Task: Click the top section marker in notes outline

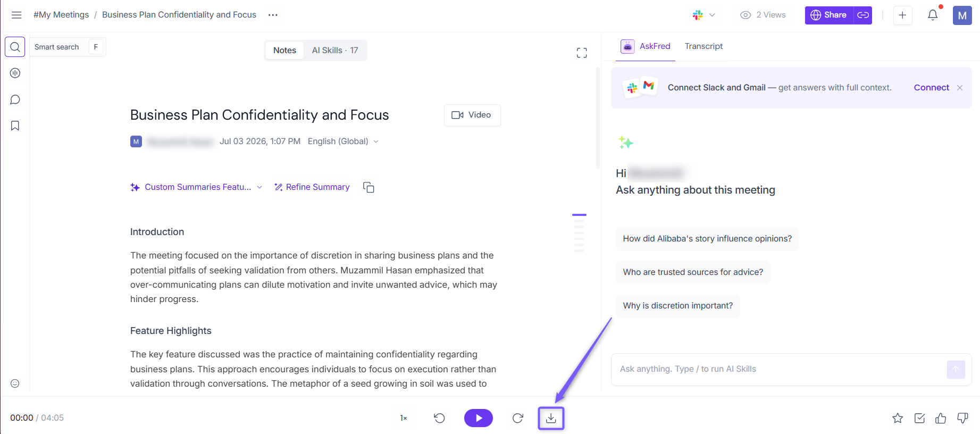Action: tap(579, 215)
